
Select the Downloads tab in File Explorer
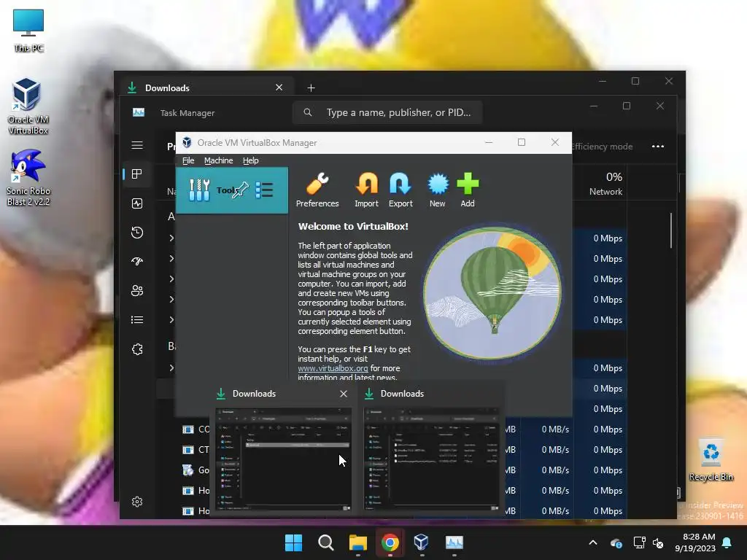(x=205, y=87)
